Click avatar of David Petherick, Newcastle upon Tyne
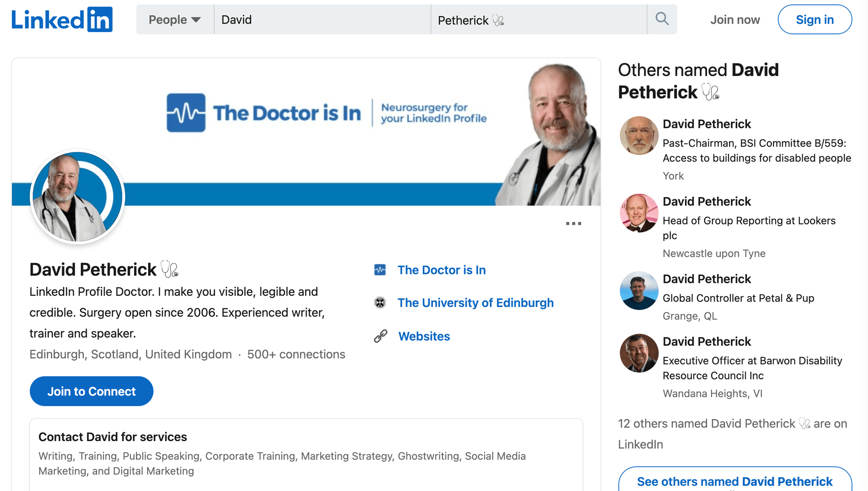Screen dimensions: 868x491 tap(639, 213)
